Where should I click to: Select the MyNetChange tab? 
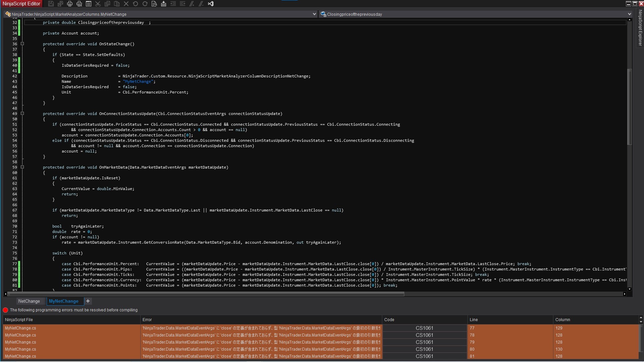click(x=64, y=301)
